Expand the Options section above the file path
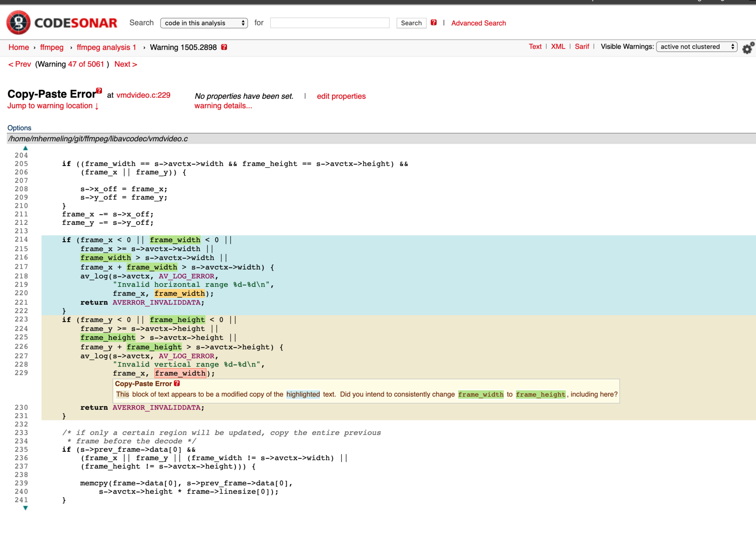 click(x=19, y=127)
